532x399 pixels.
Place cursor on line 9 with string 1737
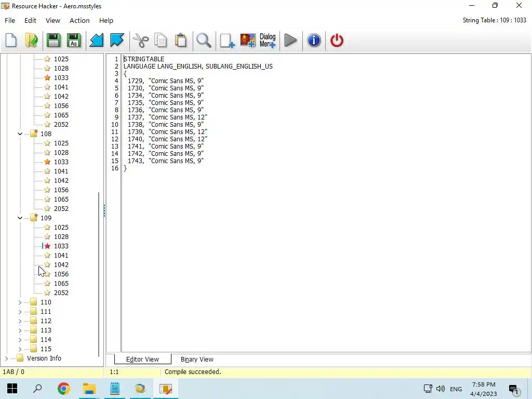(167, 117)
